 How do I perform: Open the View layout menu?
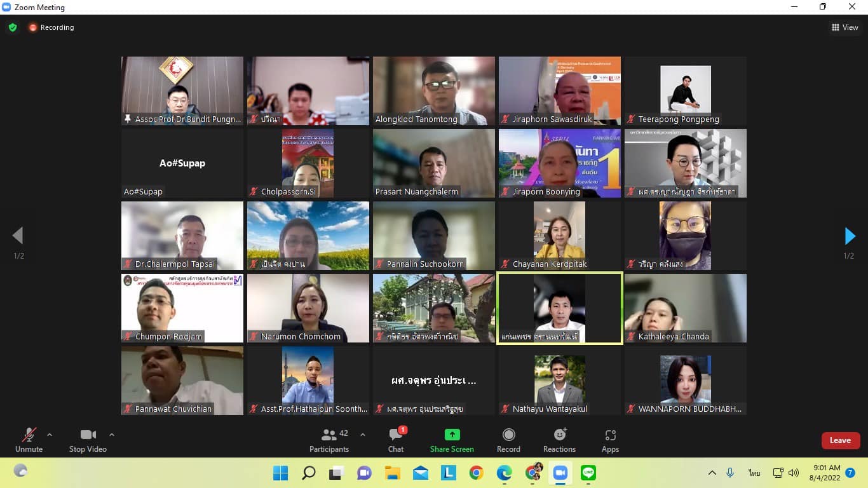(x=844, y=27)
